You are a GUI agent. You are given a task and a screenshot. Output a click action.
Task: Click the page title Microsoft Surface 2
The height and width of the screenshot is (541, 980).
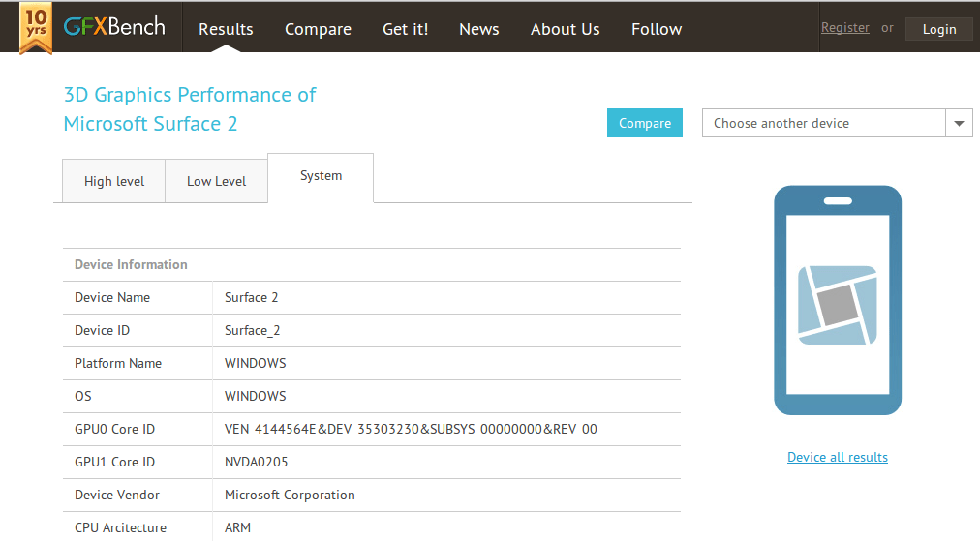click(151, 124)
